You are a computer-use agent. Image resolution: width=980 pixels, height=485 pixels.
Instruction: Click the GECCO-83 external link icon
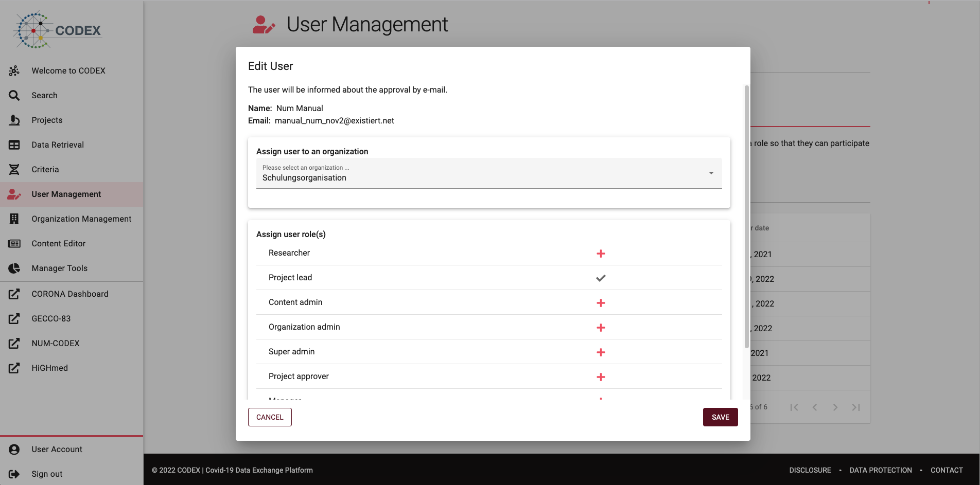[x=14, y=319]
